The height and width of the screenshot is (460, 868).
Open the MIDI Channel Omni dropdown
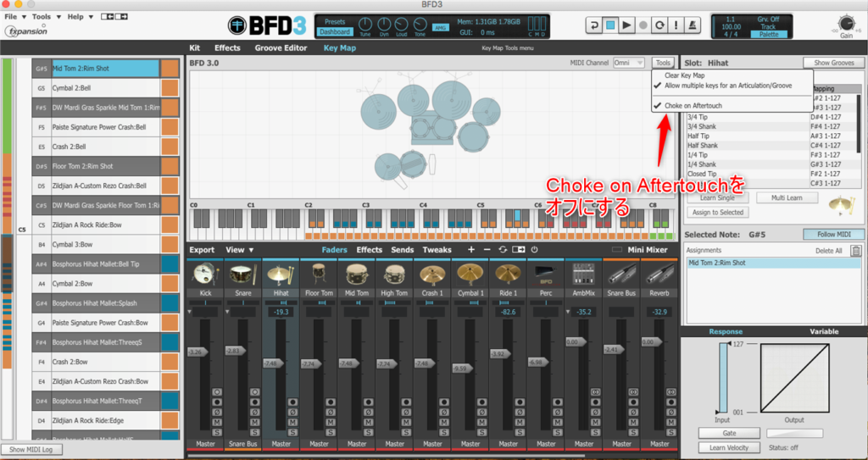pyautogui.click(x=628, y=64)
